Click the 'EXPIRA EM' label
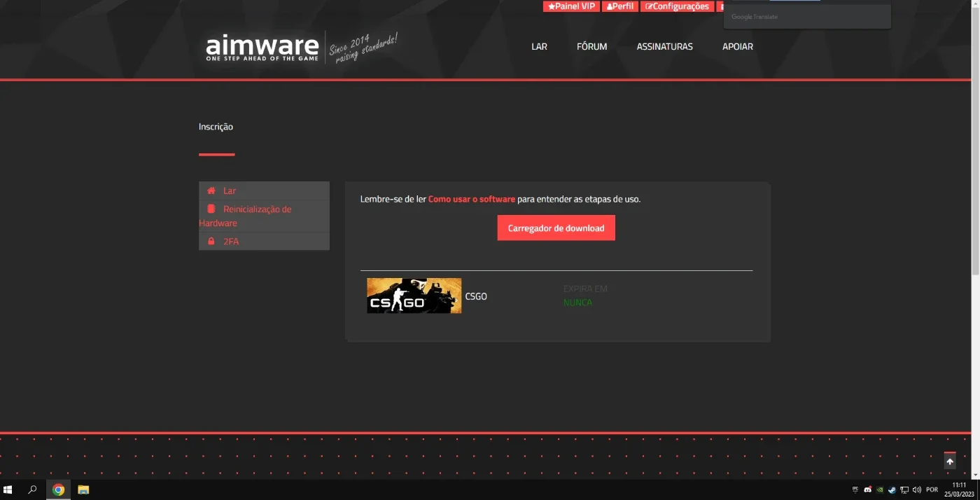 coord(585,289)
